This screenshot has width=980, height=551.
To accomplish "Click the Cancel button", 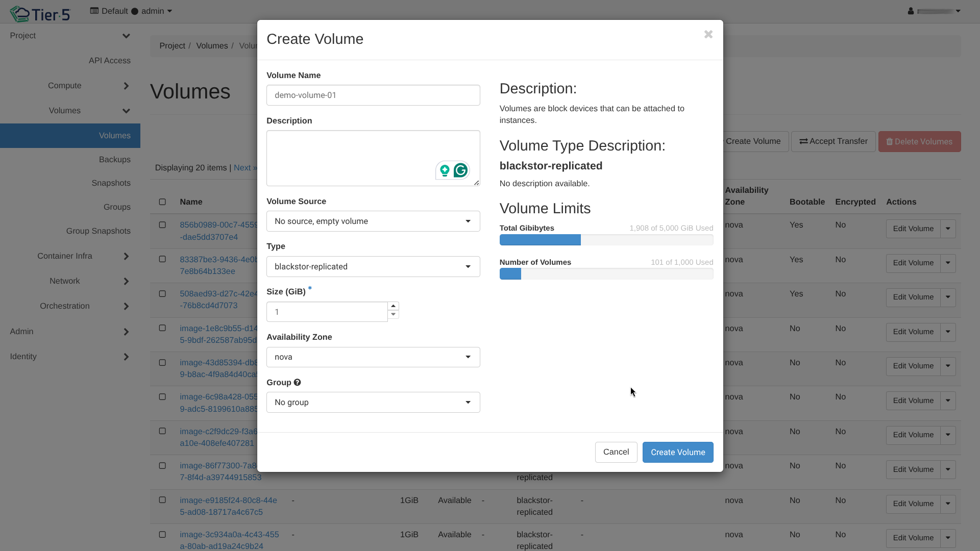I will [x=616, y=452].
